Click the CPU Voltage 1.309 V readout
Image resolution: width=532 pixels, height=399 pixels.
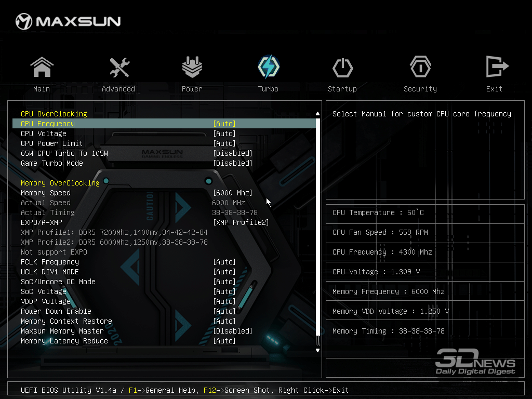[376, 272]
